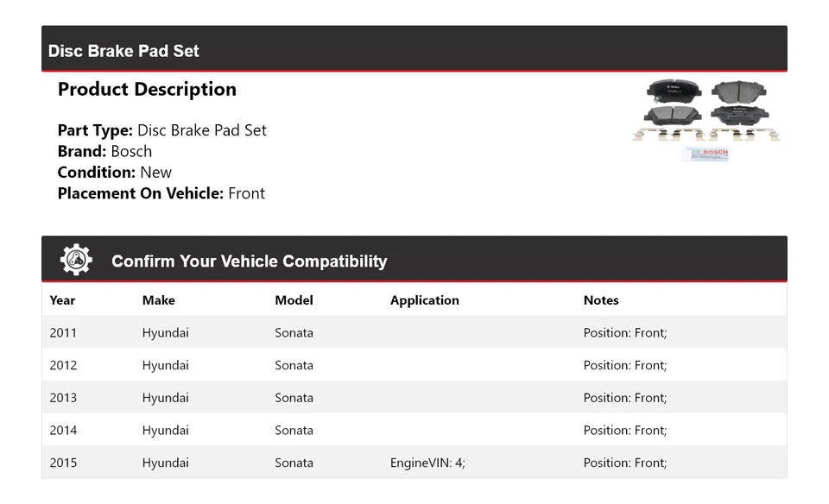This screenshot has height=504, width=829.
Task: Click the Year column header
Action: tap(62, 300)
